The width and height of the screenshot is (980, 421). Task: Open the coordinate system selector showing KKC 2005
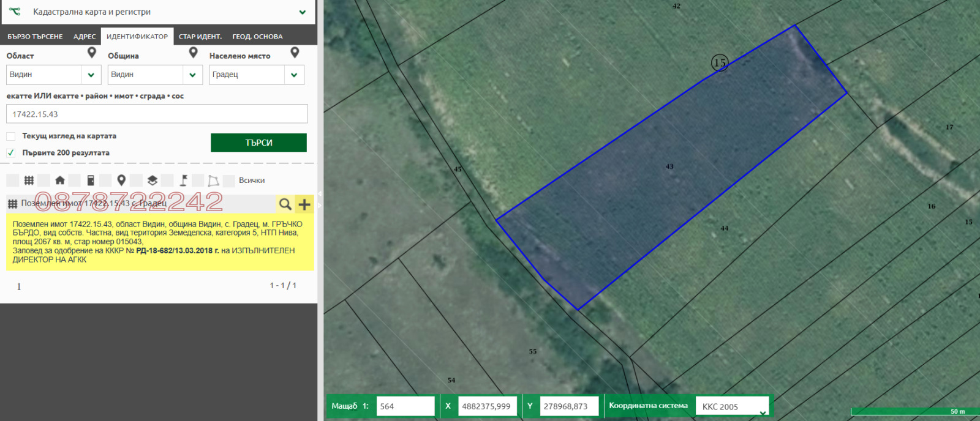732,407
